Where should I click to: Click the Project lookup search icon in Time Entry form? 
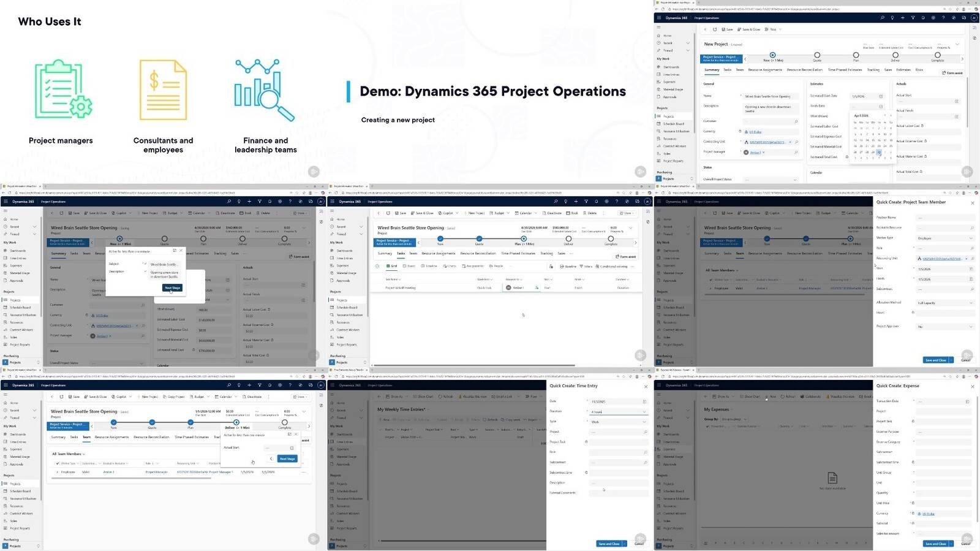646,432
